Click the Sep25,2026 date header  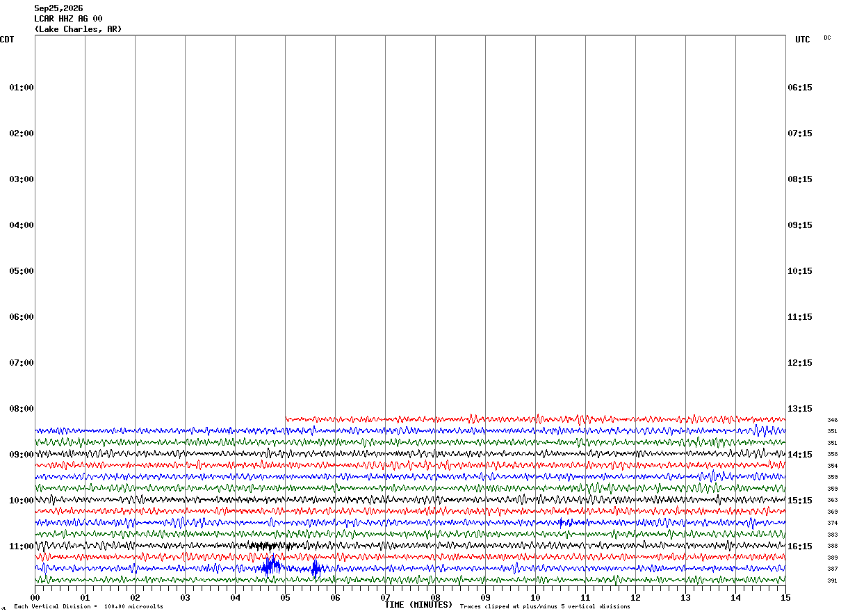pyautogui.click(x=58, y=8)
